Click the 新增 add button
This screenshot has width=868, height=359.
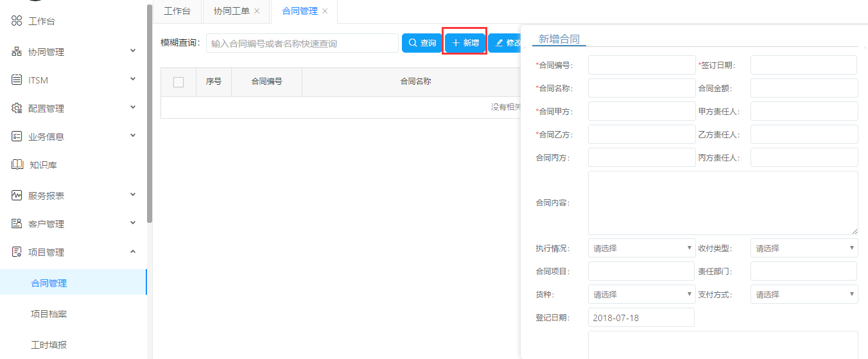pyautogui.click(x=465, y=43)
